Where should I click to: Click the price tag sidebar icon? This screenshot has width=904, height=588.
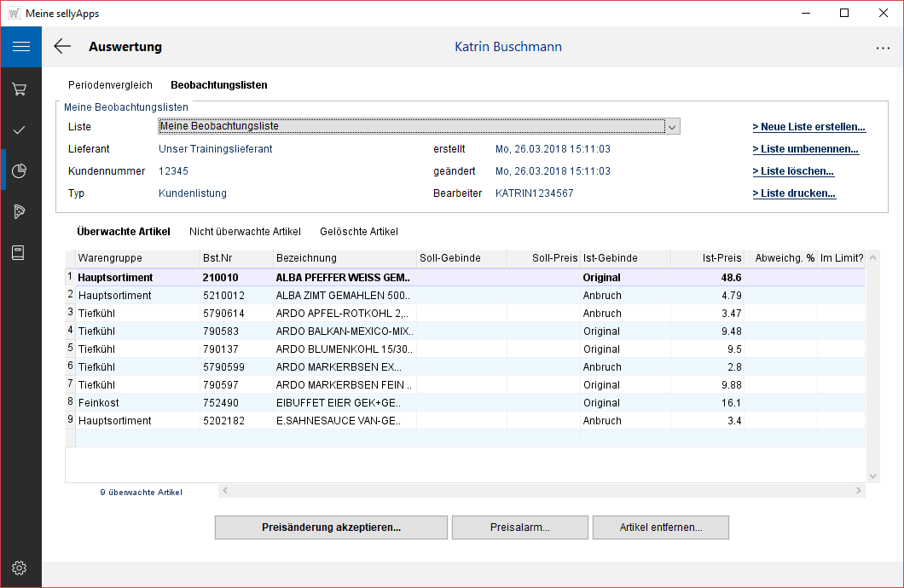[x=20, y=212]
